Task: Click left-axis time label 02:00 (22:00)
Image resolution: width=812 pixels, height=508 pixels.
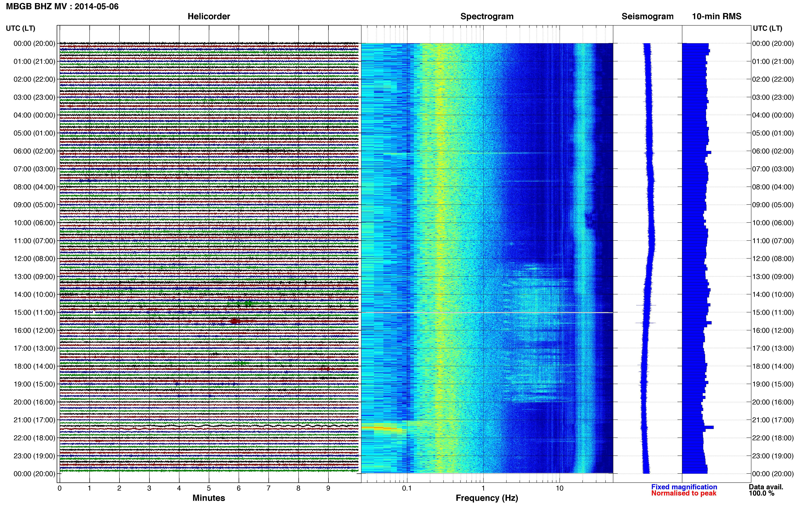Action: click(x=34, y=79)
